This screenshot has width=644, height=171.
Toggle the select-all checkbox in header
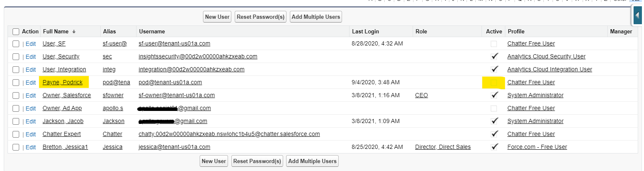coord(16,32)
